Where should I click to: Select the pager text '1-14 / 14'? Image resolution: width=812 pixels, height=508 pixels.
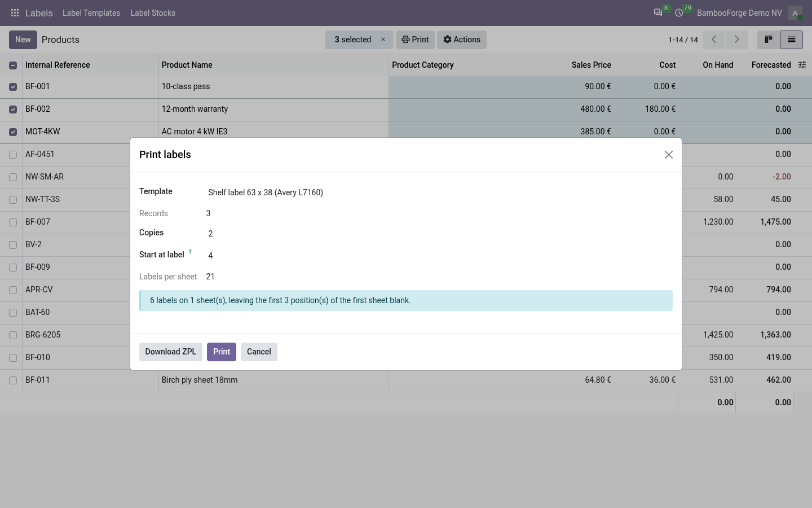683,40
